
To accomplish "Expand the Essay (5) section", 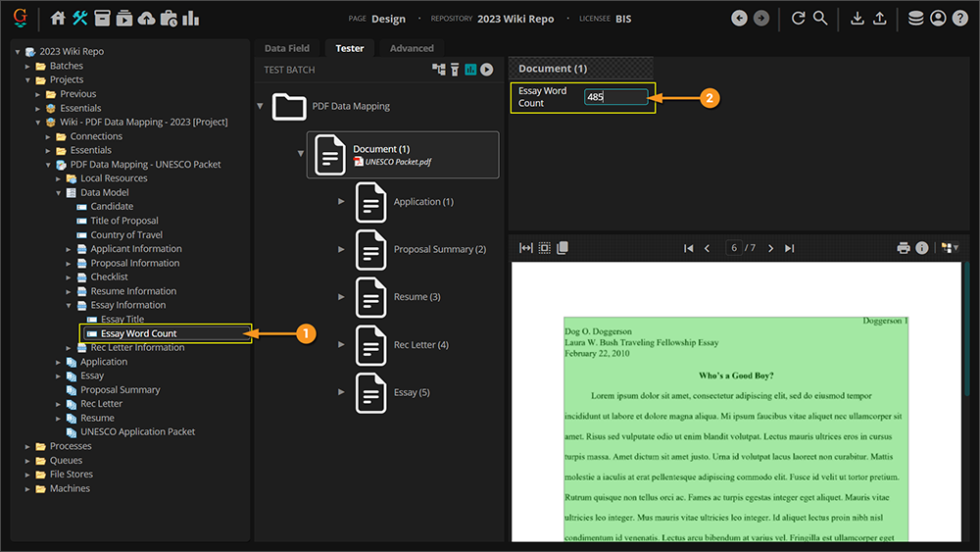I will pyautogui.click(x=342, y=392).
